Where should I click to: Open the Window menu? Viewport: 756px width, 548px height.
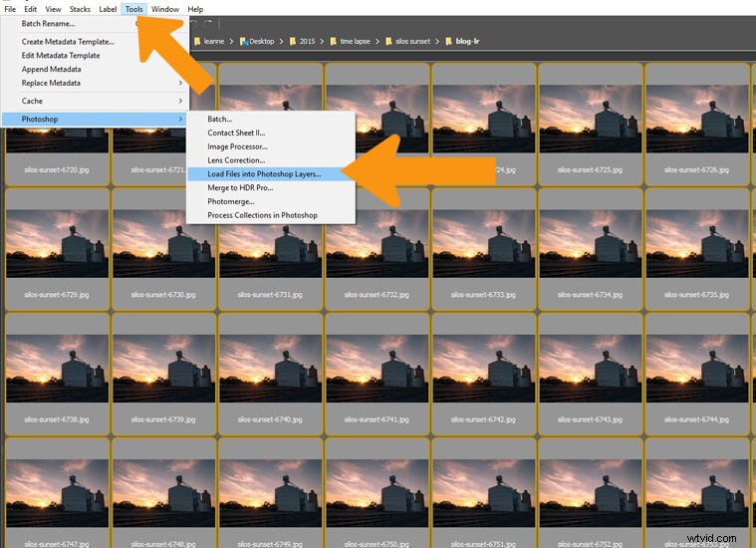165,9
